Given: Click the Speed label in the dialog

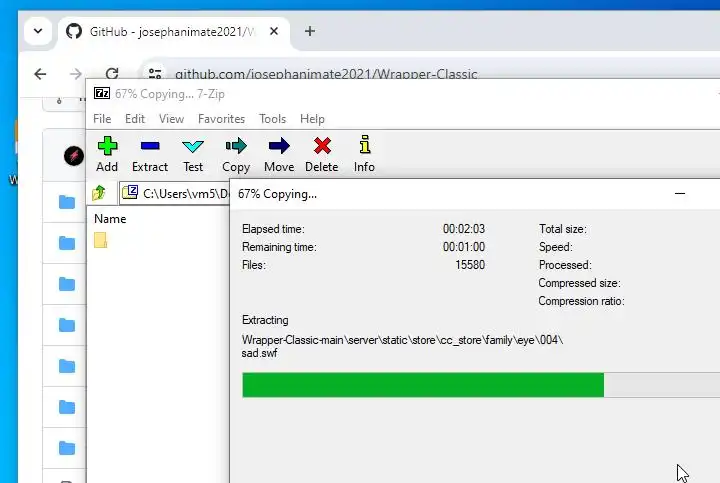Looking at the screenshot, I should tap(556, 247).
